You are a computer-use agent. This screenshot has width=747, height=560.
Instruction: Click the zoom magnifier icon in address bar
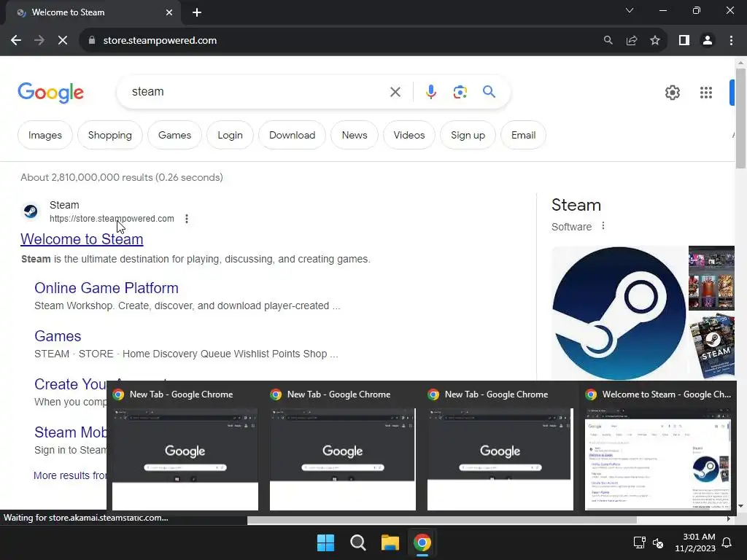coord(608,41)
